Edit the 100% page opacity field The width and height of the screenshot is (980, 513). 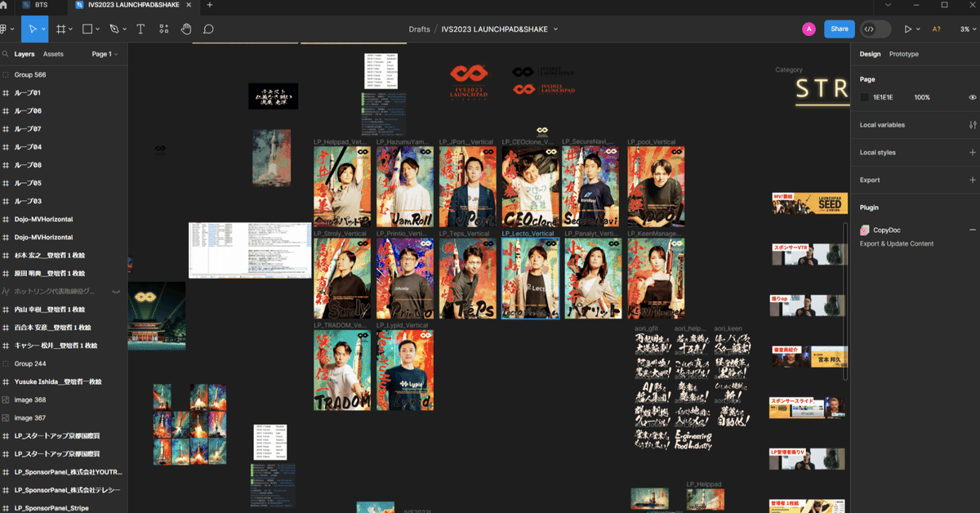(x=922, y=97)
